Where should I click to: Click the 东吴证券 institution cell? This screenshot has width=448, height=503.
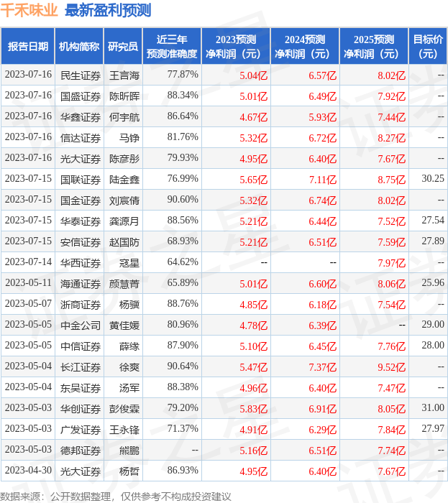(x=81, y=389)
